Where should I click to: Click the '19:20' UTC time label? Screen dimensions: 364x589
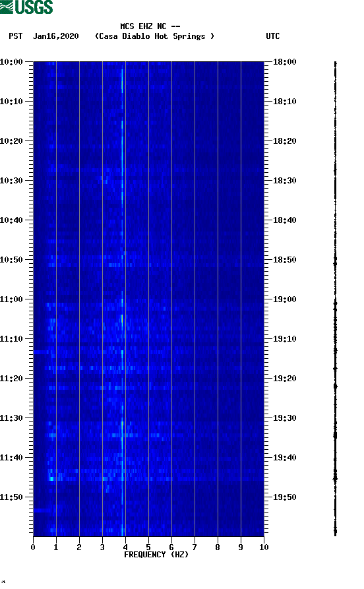pos(285,379)
